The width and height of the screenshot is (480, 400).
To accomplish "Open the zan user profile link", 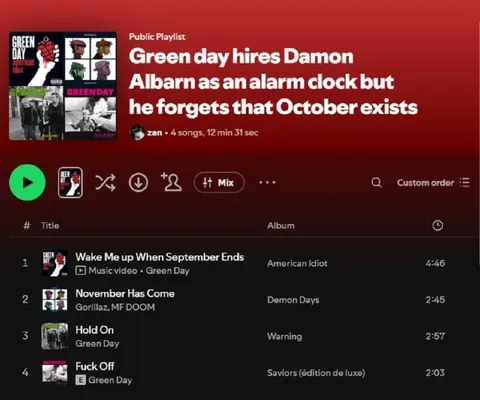I will [155, 132].
